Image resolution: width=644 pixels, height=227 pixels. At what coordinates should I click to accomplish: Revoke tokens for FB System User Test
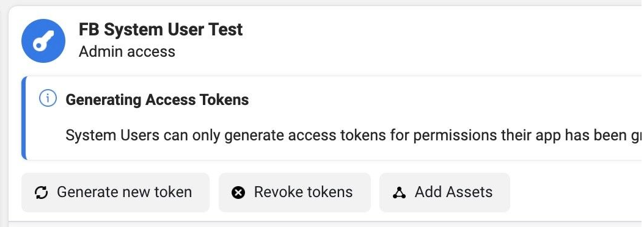pyautogui.click(x=295, y=192)
